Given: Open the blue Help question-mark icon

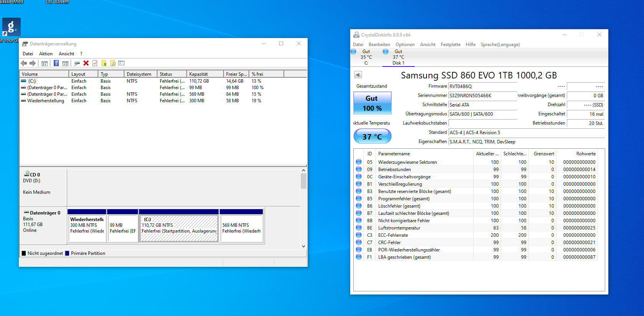Looking at the screenshot, I should (56, 63).
